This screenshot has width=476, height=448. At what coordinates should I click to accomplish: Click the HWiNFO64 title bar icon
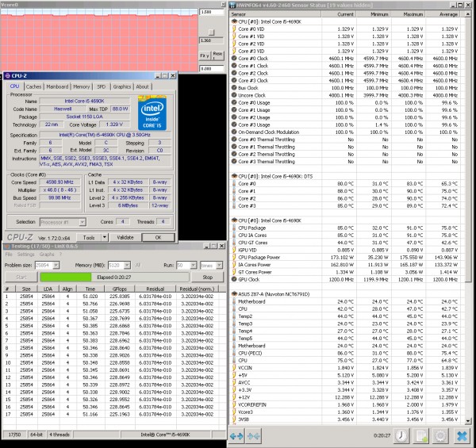tap(232, 5)
